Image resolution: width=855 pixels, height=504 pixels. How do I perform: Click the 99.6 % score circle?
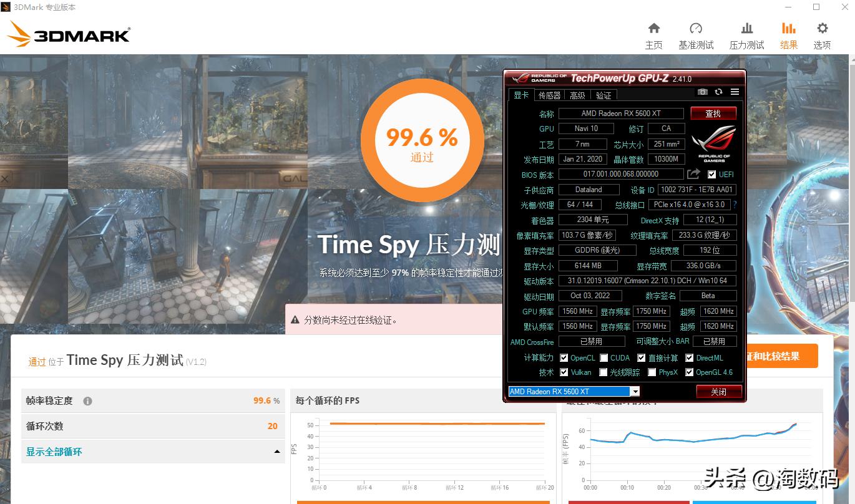point(422,139)
